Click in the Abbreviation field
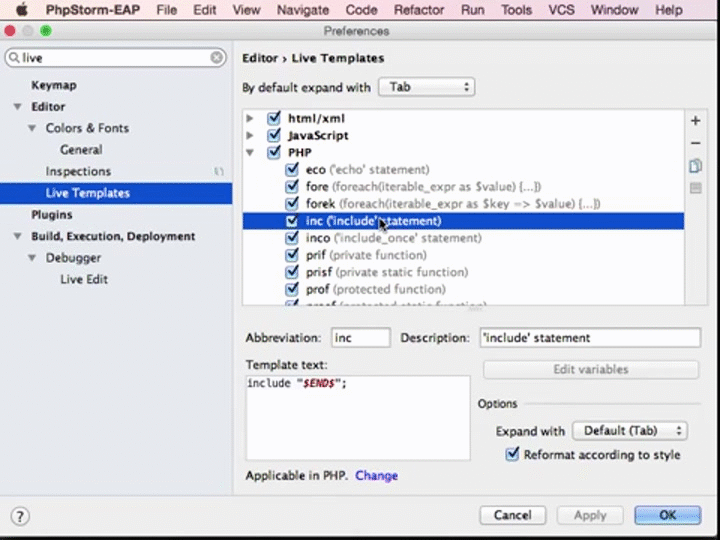Image resolution: width=720 pixels, height=540 pixels. click(361, 338)
